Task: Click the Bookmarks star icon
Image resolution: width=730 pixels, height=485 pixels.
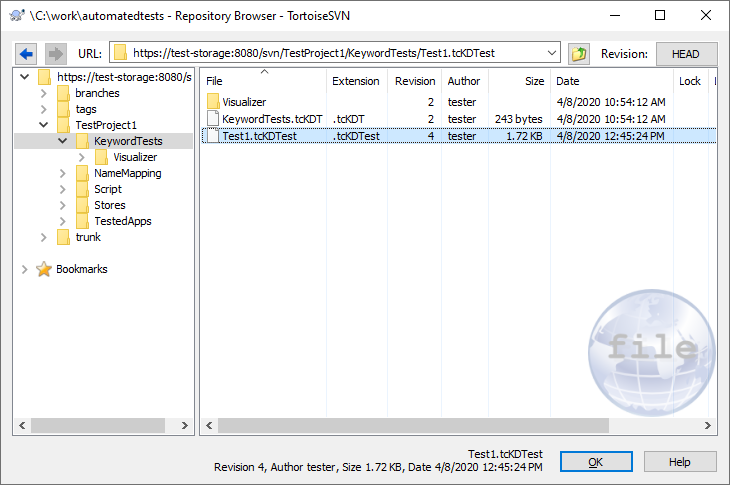Action: [x=44, y=269]
